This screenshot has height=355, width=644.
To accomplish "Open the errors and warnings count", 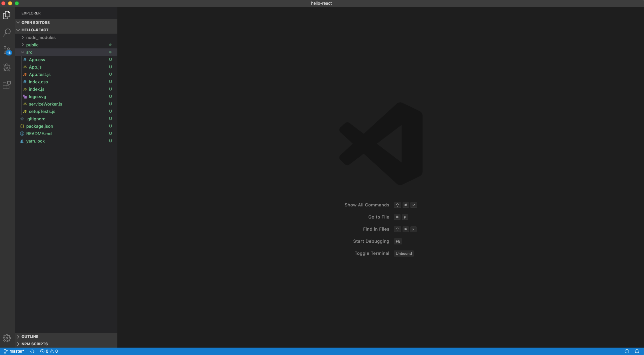I will (49, 351).
